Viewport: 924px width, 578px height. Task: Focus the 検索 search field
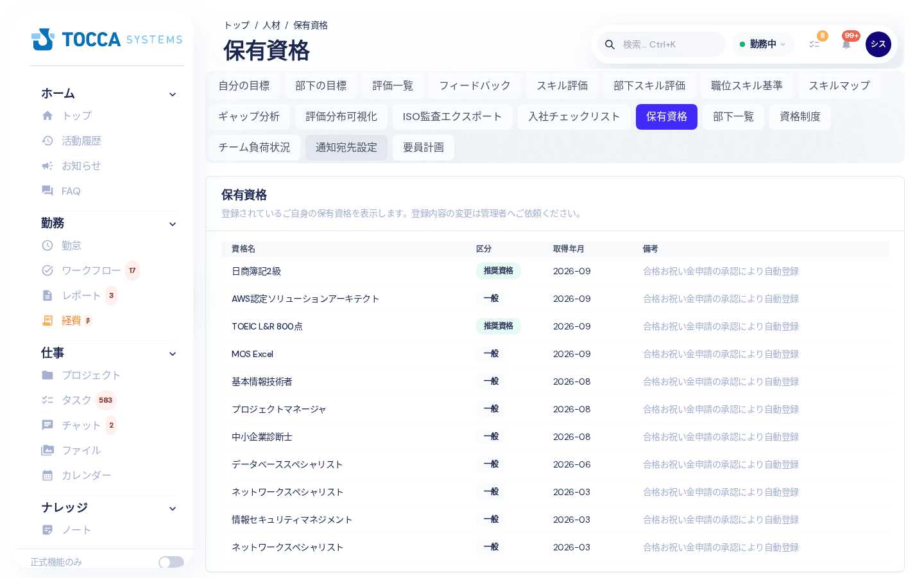(x=661, y=44)
